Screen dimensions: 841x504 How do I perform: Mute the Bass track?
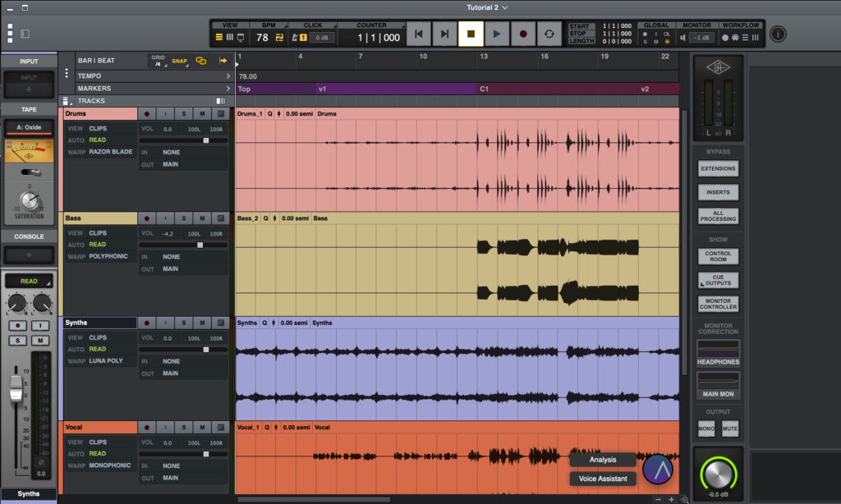(x=202, y=218)
